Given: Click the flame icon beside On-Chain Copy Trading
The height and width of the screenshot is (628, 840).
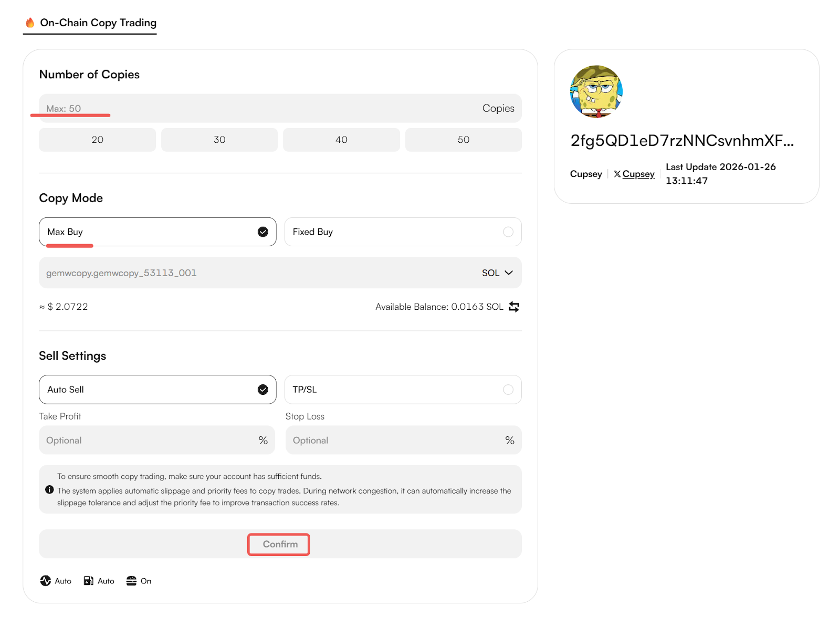Looking at the screenshot, I should (x=30, y=23).
